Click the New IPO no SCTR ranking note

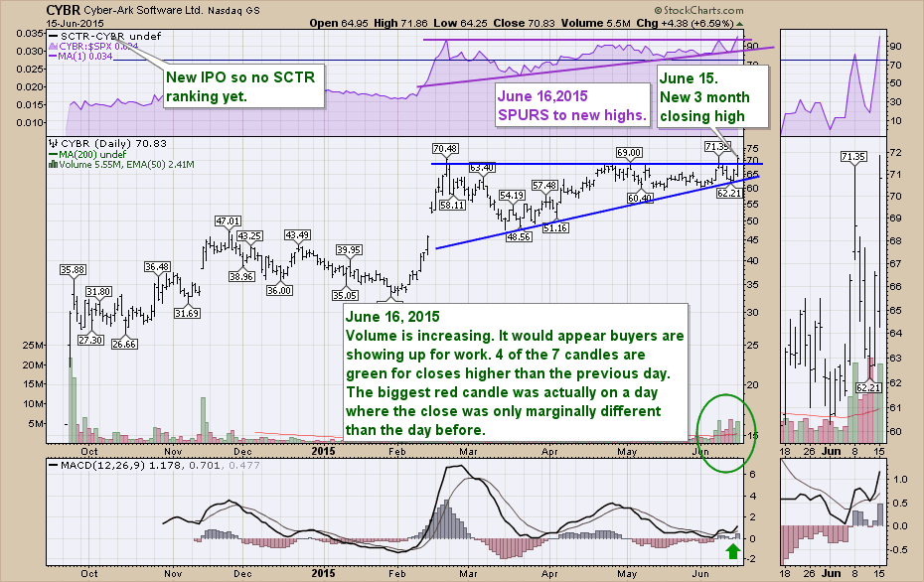pyautogui.click(x=243, y=86)
